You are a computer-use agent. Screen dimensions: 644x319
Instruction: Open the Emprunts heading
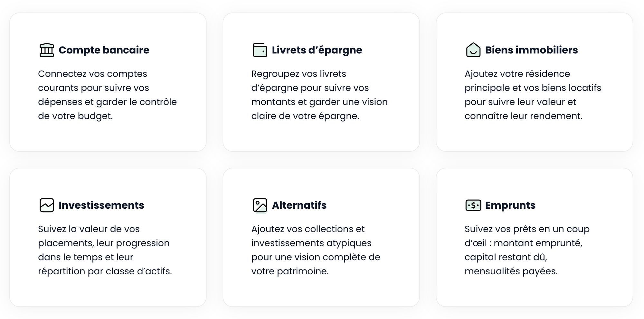click(510, 205)
